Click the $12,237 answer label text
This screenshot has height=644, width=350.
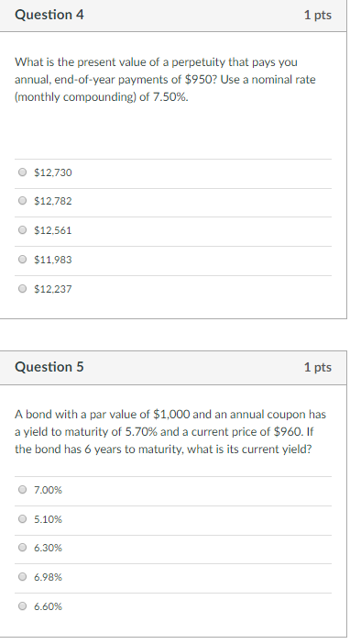tap(53, 289)
